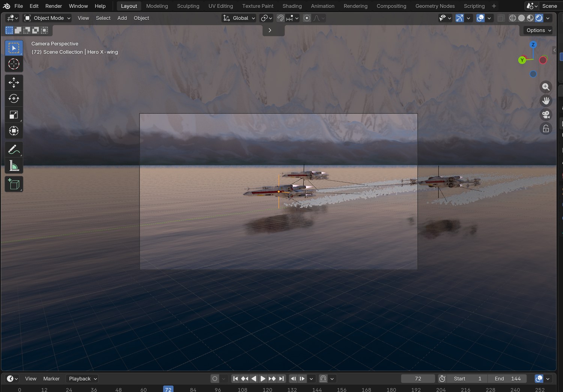The width and height of the screenshot is (563, 392).
Task: Open the Playback dropdown in timeline
Action: pos(83,379)
